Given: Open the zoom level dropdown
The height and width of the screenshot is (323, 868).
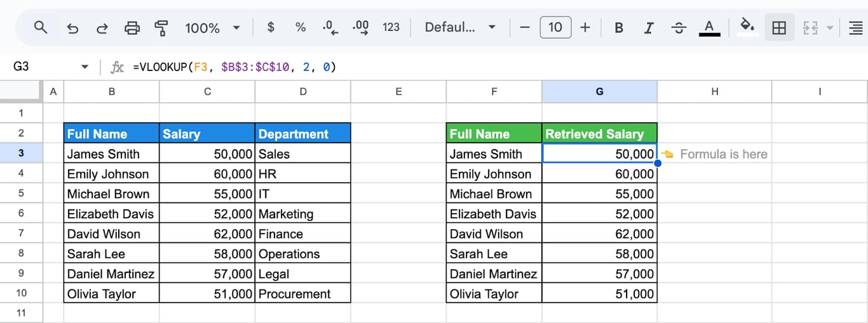Looking at the screenshot, I should pos(213,28).
